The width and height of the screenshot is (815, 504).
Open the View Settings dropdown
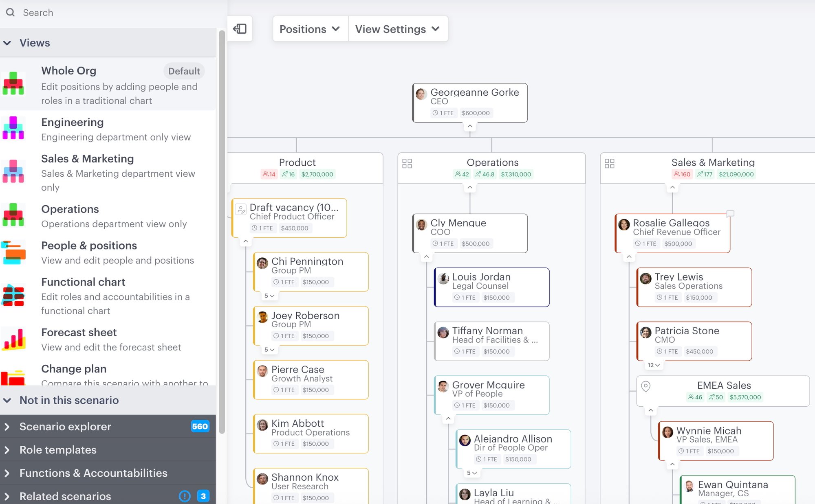coord(397,28)
